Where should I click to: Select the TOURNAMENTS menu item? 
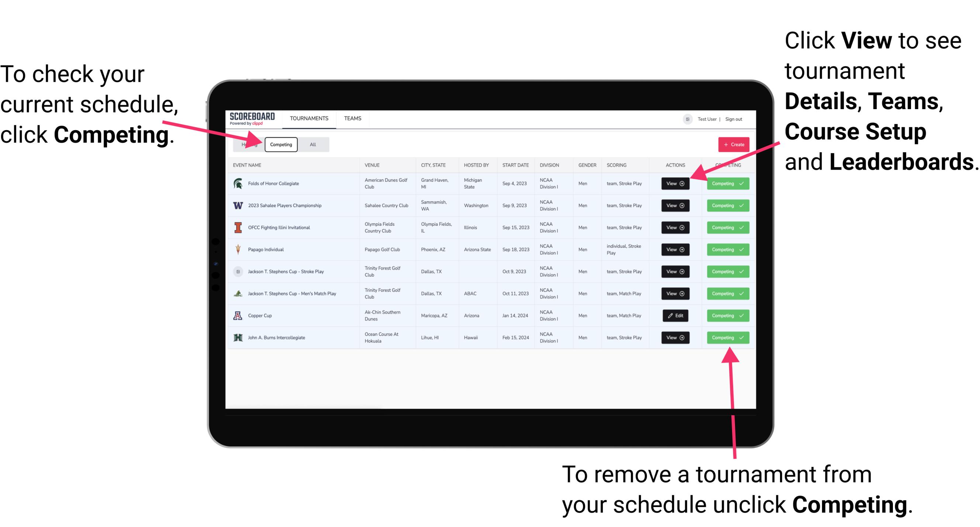[308, 118]
